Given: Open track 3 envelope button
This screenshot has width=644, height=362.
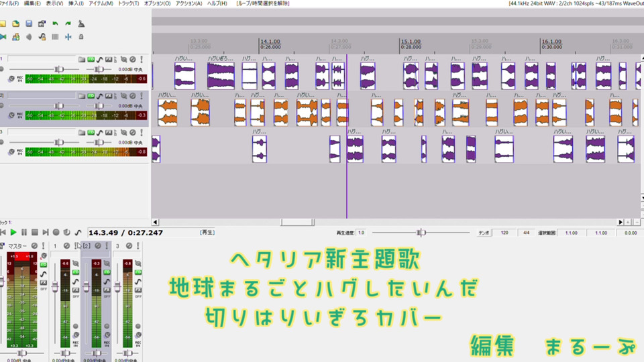Looking at the screenshot, I should [x=100, y=133].
